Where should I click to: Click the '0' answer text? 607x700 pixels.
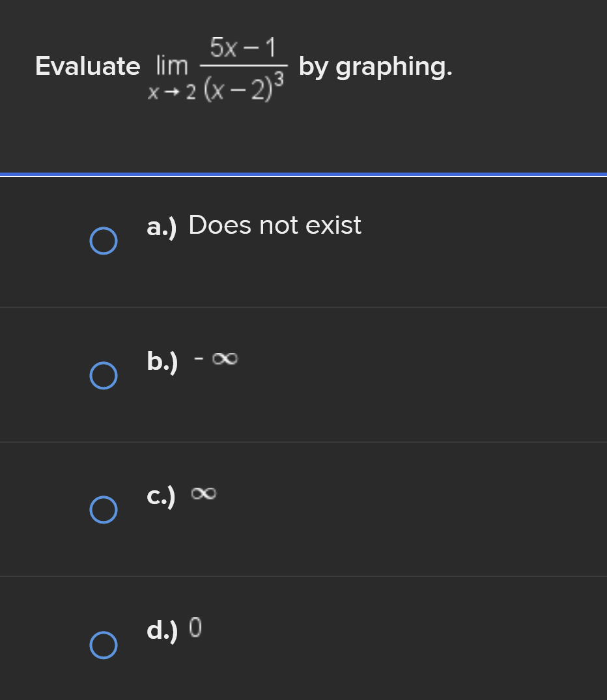(195, 628)
